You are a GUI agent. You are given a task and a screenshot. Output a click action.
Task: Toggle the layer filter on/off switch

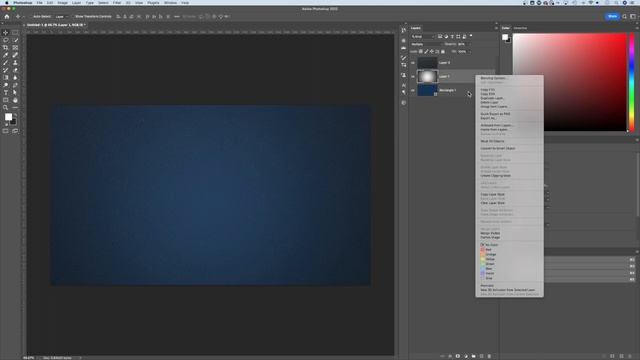(x=471, y=36)
